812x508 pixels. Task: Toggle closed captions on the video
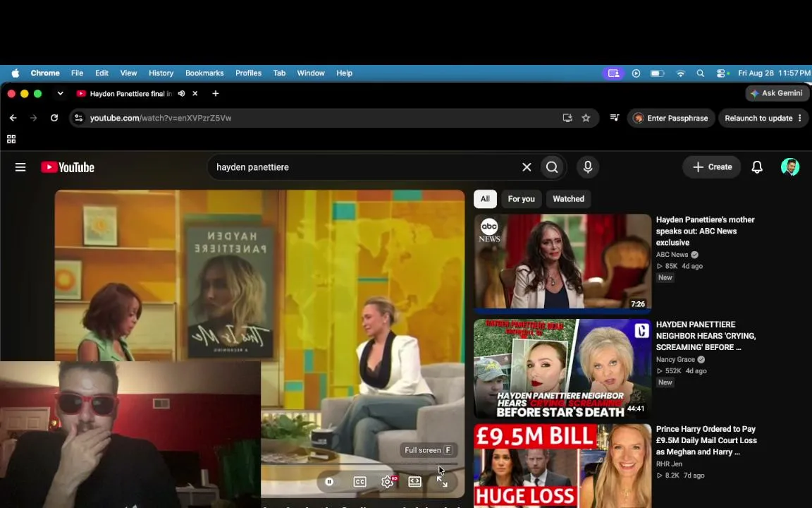[x=360, y=482]
